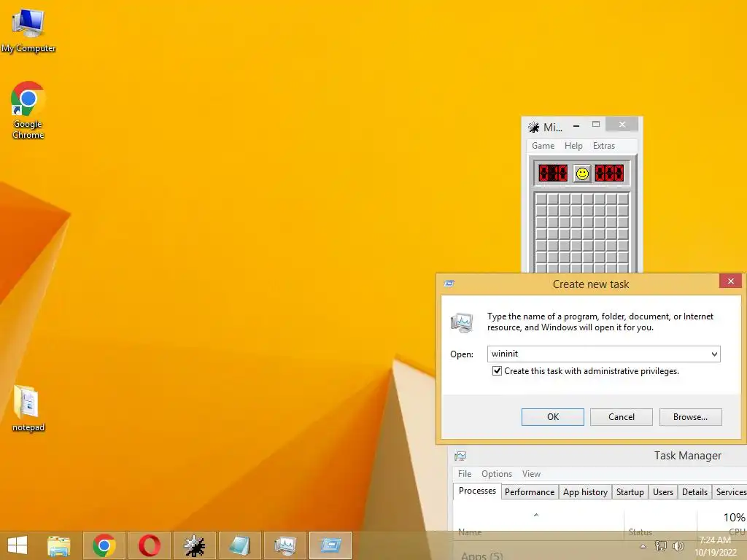Click the Minesweeper mine counter display
This screenshot has width=747, height=560.
(553, 174)
